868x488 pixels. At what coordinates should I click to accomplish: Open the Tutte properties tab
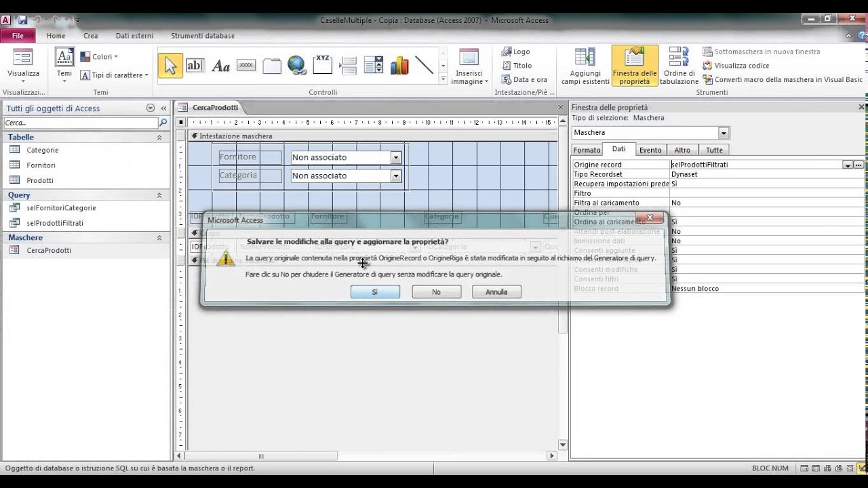[714, 150]
